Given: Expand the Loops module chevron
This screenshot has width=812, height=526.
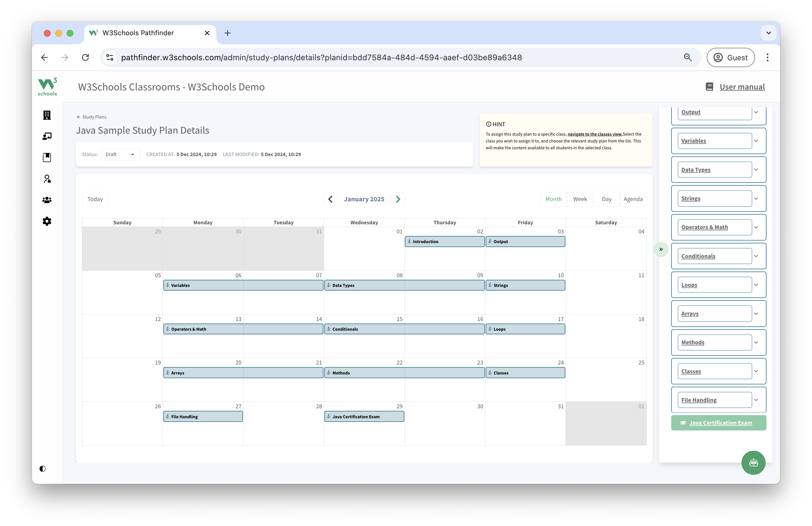Looking at the screenshot, I should point(756,285).
